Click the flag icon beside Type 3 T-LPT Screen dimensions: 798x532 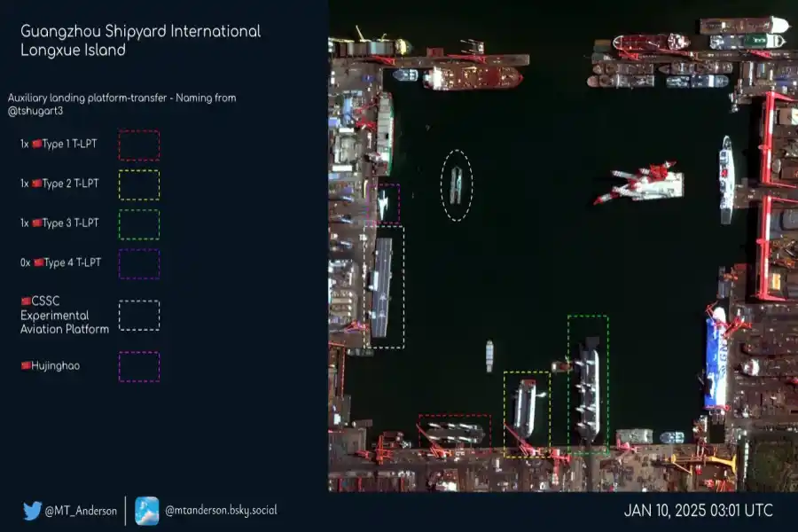(36, 223)
